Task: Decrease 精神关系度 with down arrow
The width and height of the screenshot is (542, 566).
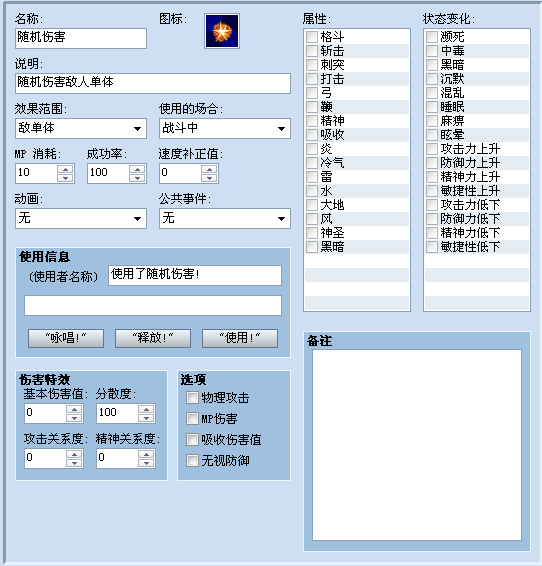Action: pos(146,463)
